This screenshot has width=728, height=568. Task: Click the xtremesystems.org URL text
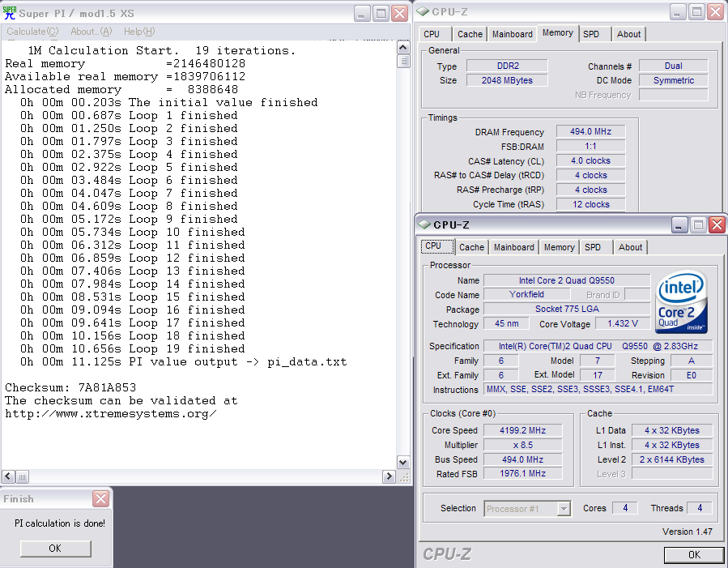point(110,413)
